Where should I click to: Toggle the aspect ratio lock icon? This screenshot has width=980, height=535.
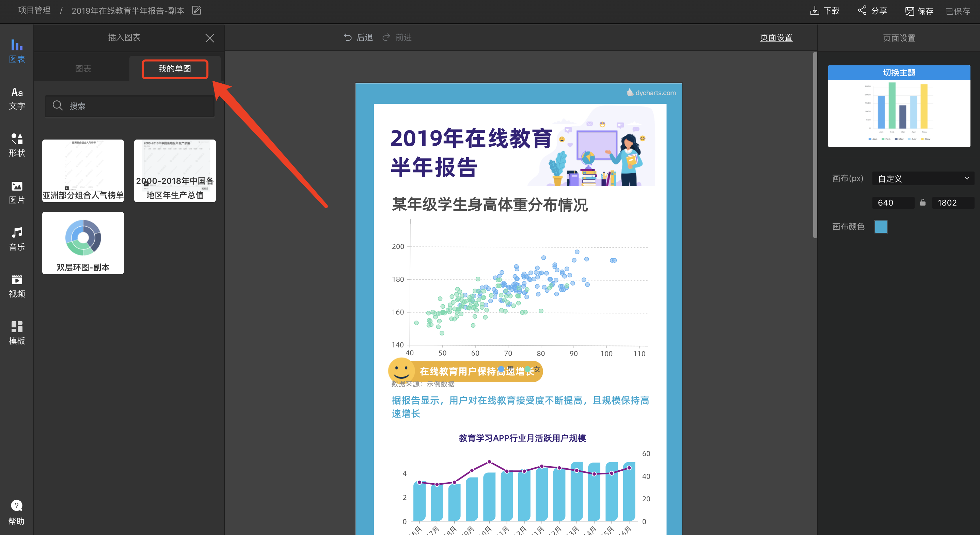(922, 202)
